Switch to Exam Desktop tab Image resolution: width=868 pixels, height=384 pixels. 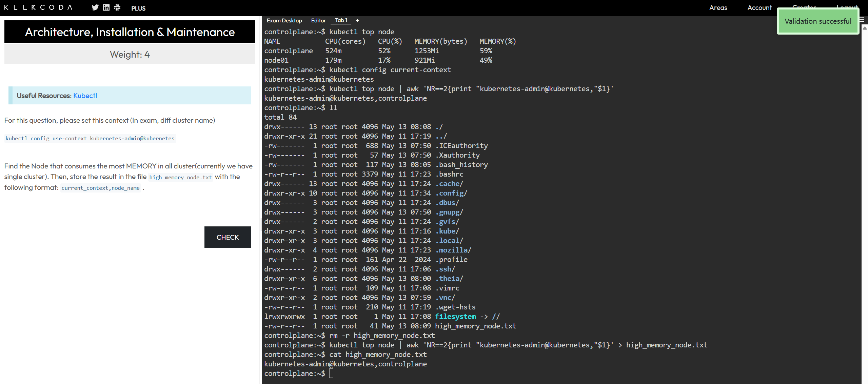284,20
